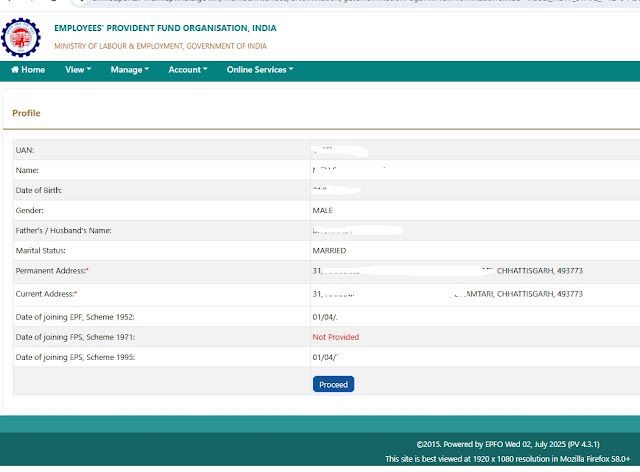Click the Profile section heading
640x472 pixels.
[26, 113]
